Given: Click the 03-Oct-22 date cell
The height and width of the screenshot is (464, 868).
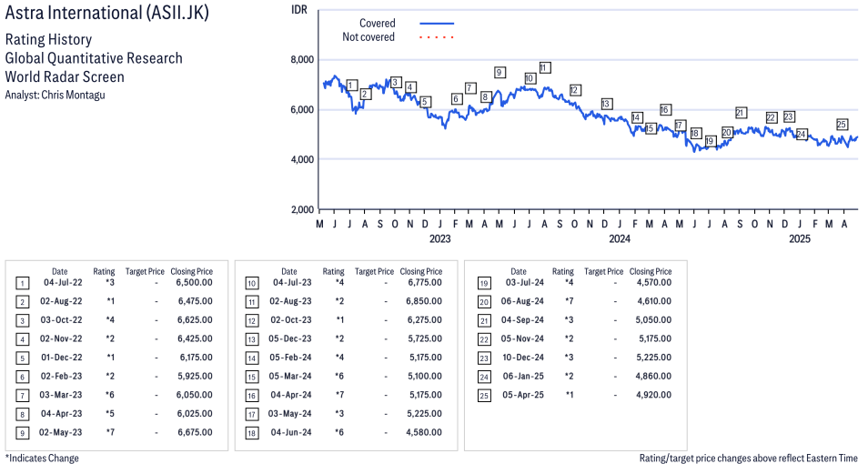Looking at the screenshot, I should coord(62,320).
